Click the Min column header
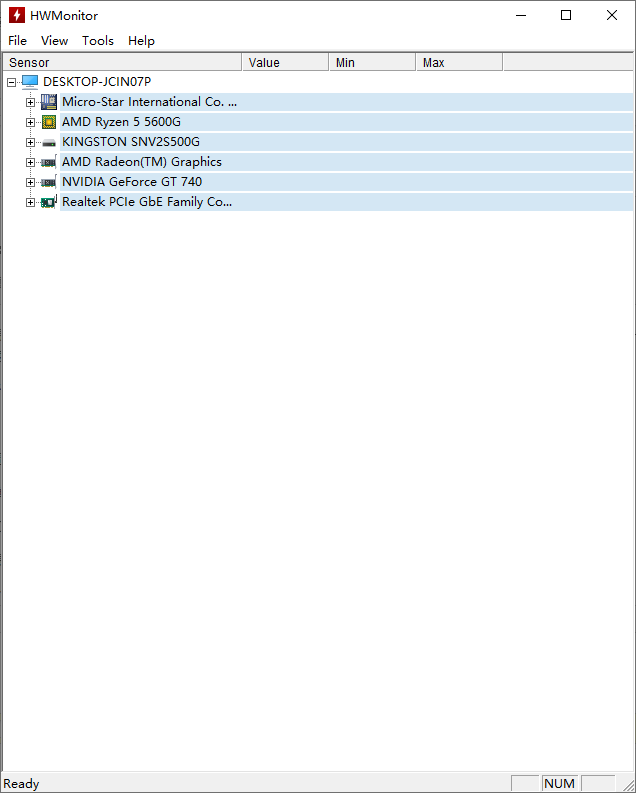 tap(373, 62)
